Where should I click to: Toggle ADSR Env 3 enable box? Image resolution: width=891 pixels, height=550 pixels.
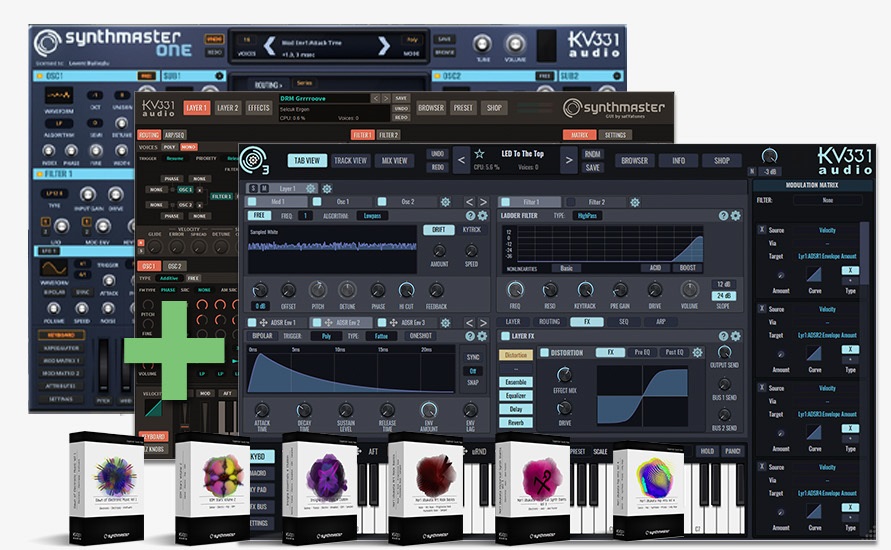point(382,323)
